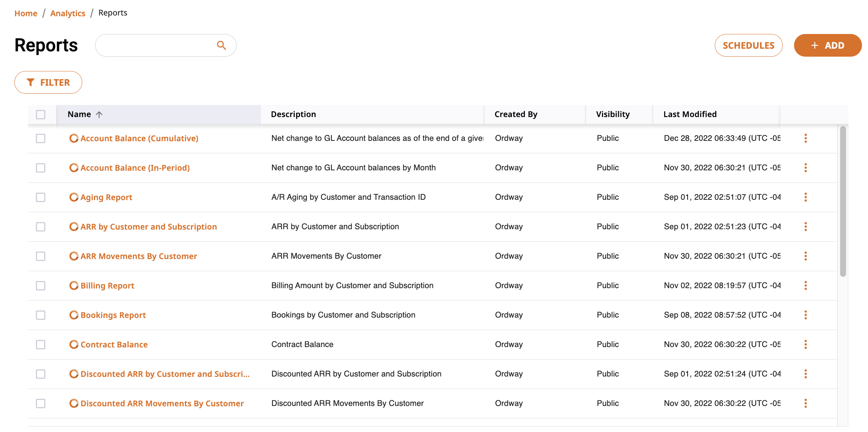Click the Ordway icon beside ARR Movements By Customer
Screen dimensions: 868x432
tap(74, 256)
